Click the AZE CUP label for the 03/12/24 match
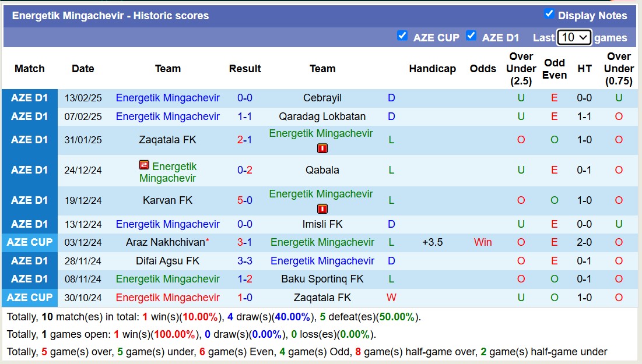642x364 pixels. click(x=30, y=242)
